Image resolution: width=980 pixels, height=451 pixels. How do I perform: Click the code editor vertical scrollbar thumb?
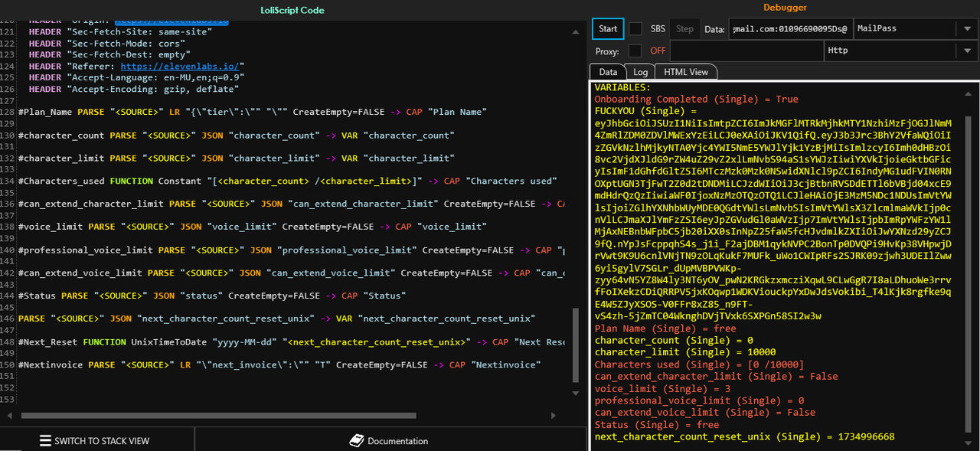point(577,345)
